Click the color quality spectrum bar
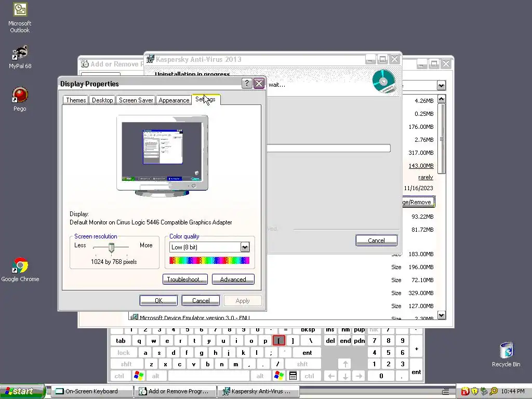Image resolution: width=532 pixels, height=399 pixels. pyautogui.click(x=209, y=260)
